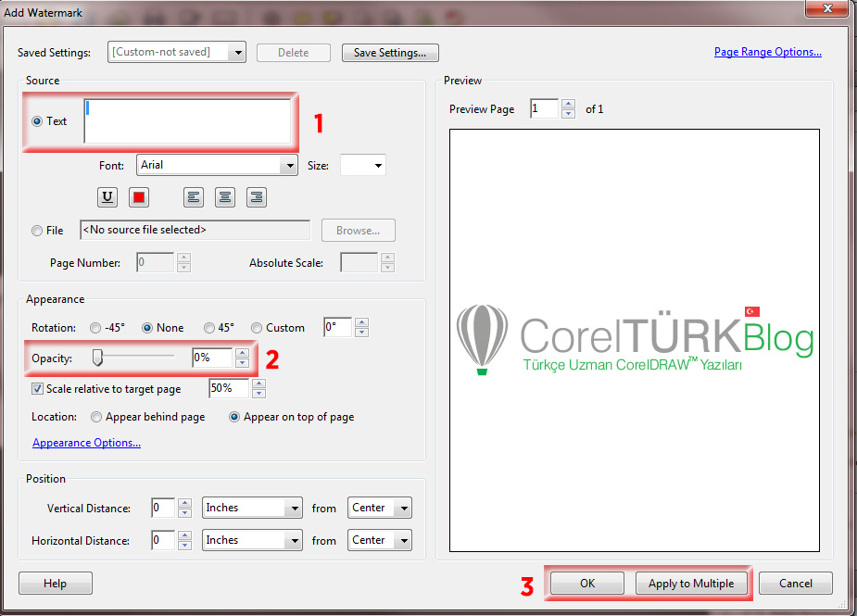The image size is (857, 616).
Task: Toggle underline formatting for watermark text
Action: tap(107, 197)
